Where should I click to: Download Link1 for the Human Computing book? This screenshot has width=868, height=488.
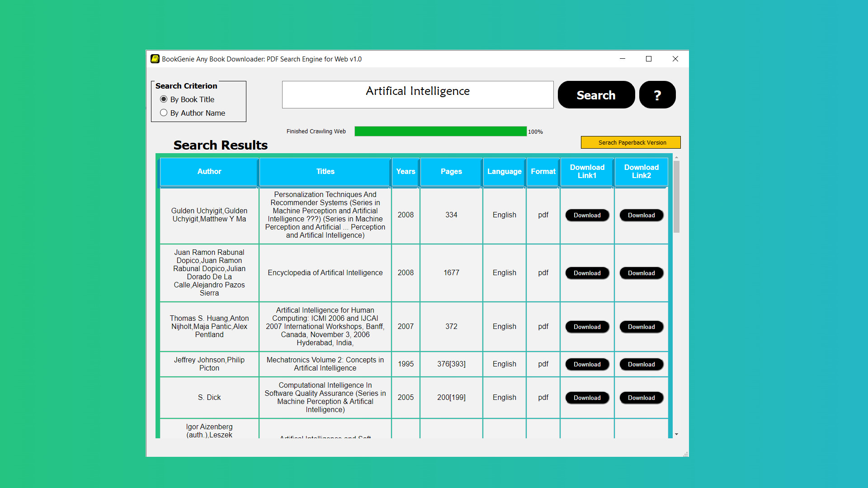pyautogui.click(x=587, y=327)
